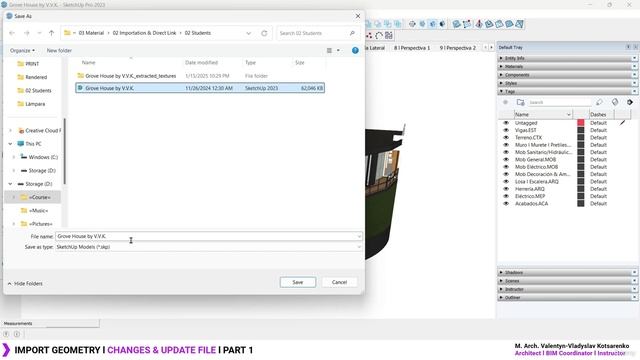Click the Save button
Image resolution: width=640 pixels, height=360 pixels.
tap(298, 282)
